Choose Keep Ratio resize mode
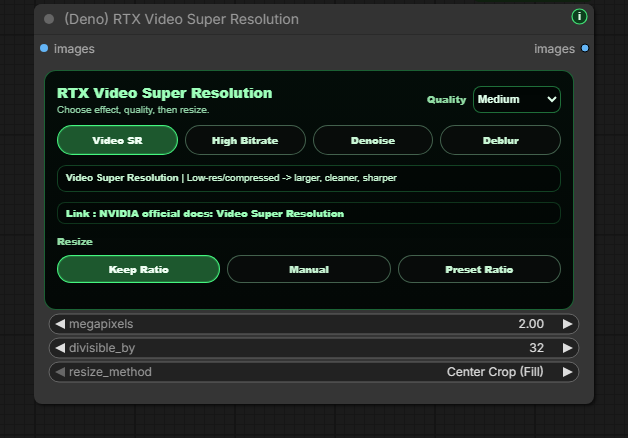The width and height of the screenshot is (628, 438). pyautogui.click(x=139, y=269)
